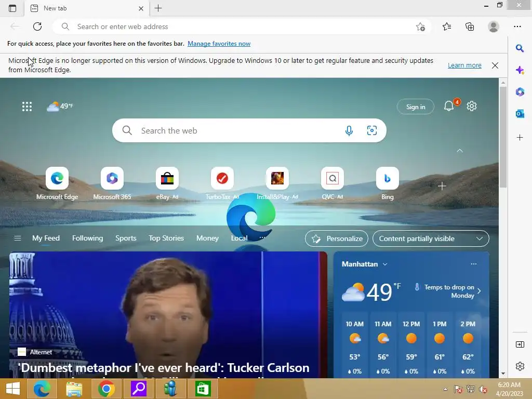Image resolution: width=532 pixels, height=399 pixels.
Task: Open the feed hamburger menu
Action: [x=18, y=238]
